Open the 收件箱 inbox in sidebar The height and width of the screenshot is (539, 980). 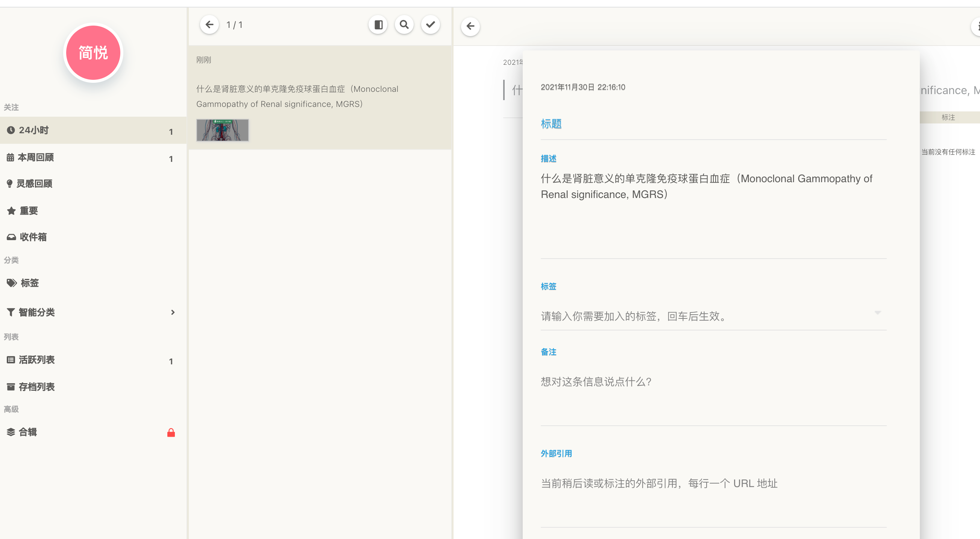pyautogui.click(x=33, y=237)
